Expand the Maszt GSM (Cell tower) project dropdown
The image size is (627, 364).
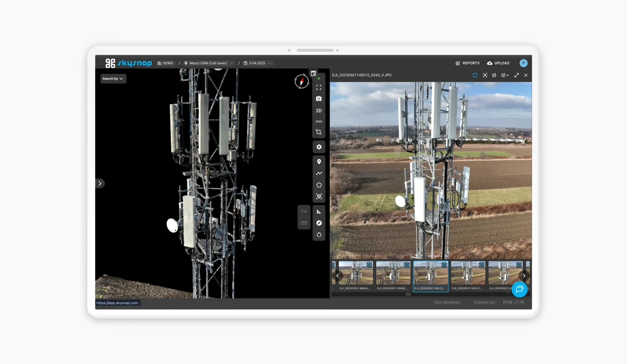tap(209, 63)
